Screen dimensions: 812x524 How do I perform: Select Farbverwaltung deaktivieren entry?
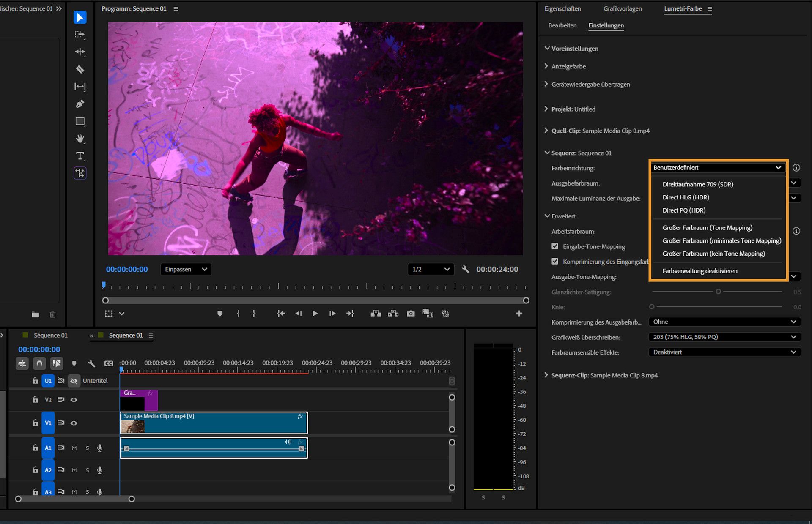(x=700, y=271)
